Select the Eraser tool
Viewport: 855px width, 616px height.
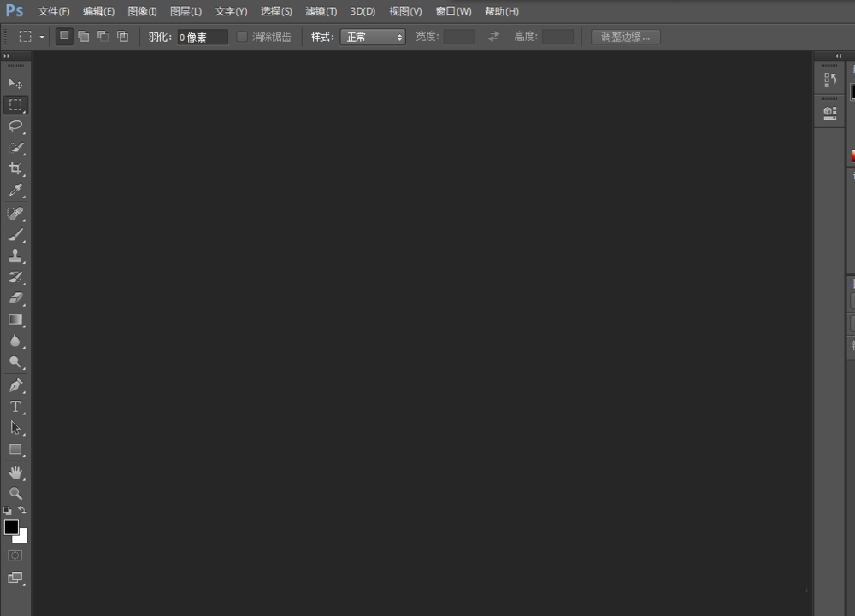tap(15, 298)
